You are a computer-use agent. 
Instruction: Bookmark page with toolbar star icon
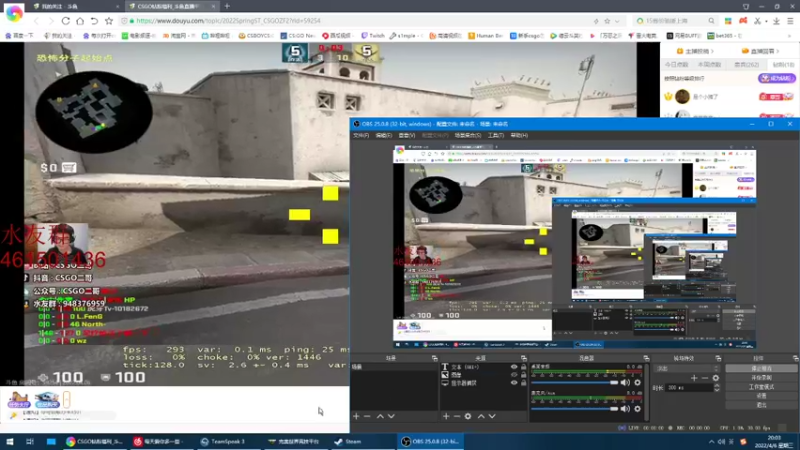(x=109, y=21)
